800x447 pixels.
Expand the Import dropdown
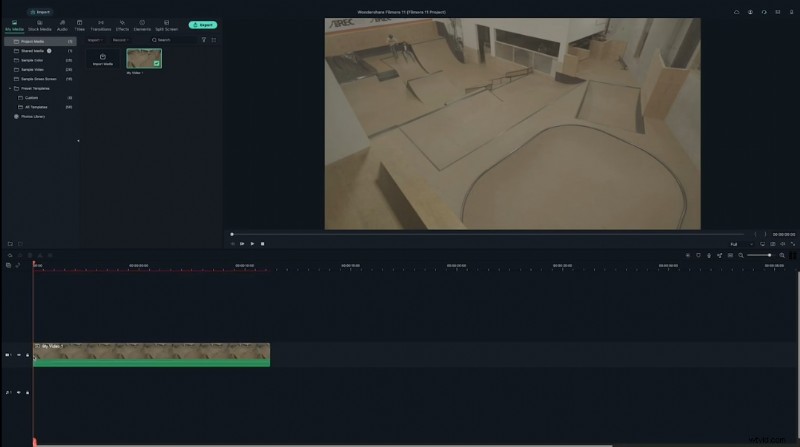(x=94, y=40)
